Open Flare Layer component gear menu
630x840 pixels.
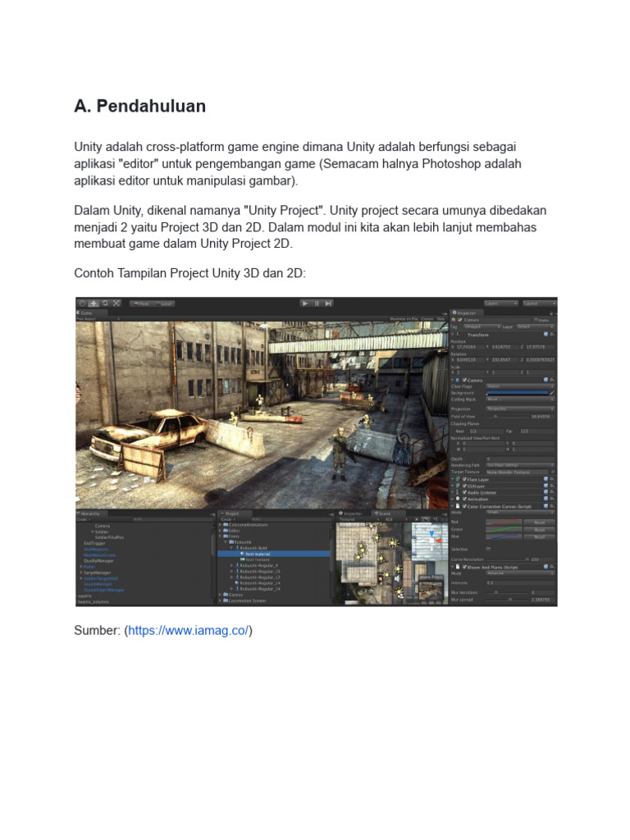552,479
